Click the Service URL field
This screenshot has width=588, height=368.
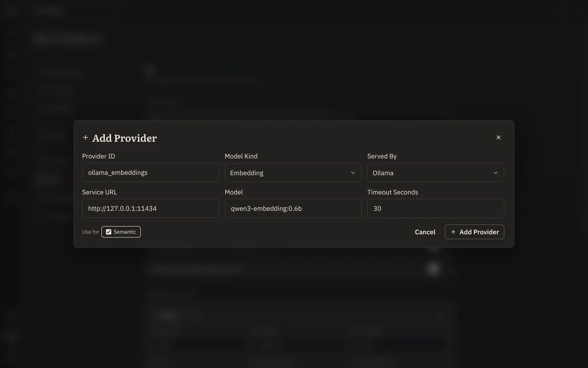150,208
